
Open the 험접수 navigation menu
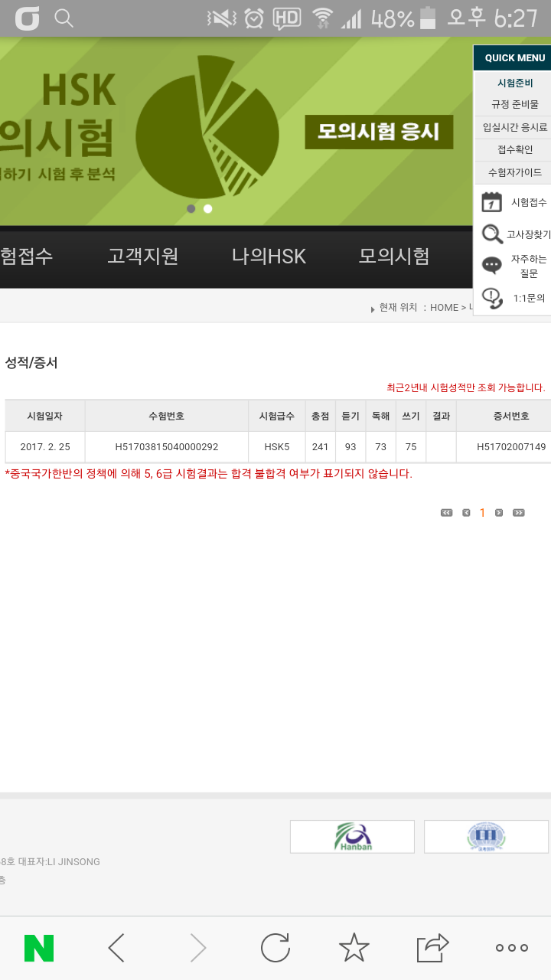point(26,256)
